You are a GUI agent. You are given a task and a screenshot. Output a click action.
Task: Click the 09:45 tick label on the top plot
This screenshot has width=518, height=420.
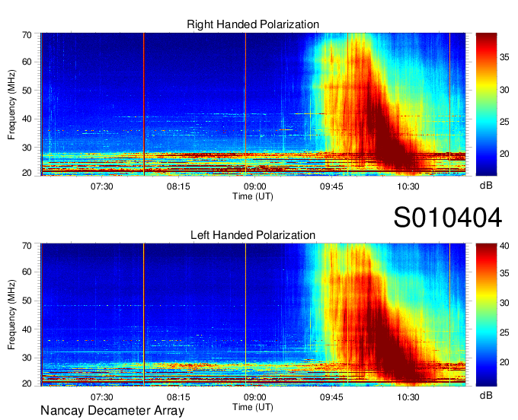tap(331, 186)
